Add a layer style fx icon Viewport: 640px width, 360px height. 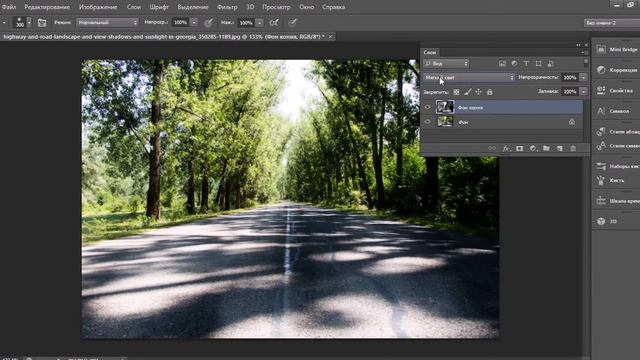point(506,149)
